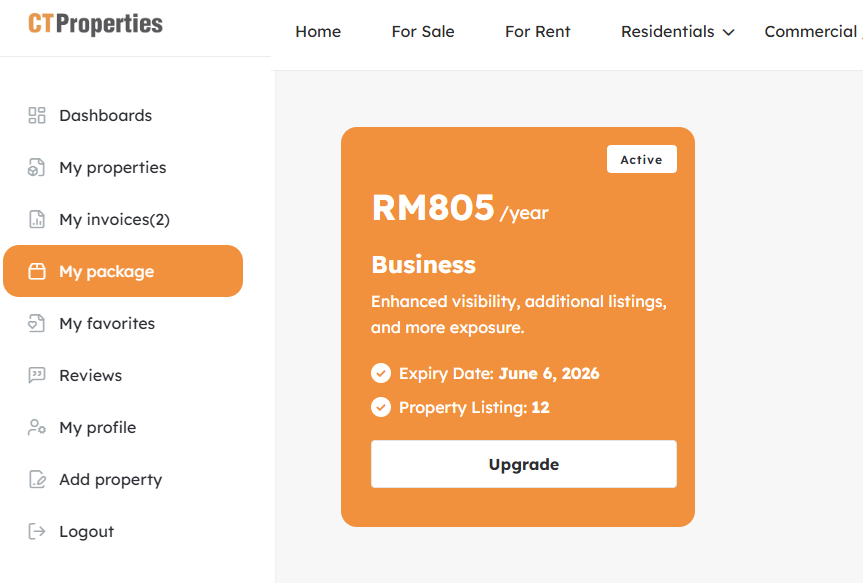The image size is (863, 583).
Task: Click the CT Properties logo
Action: coord(95,24)
